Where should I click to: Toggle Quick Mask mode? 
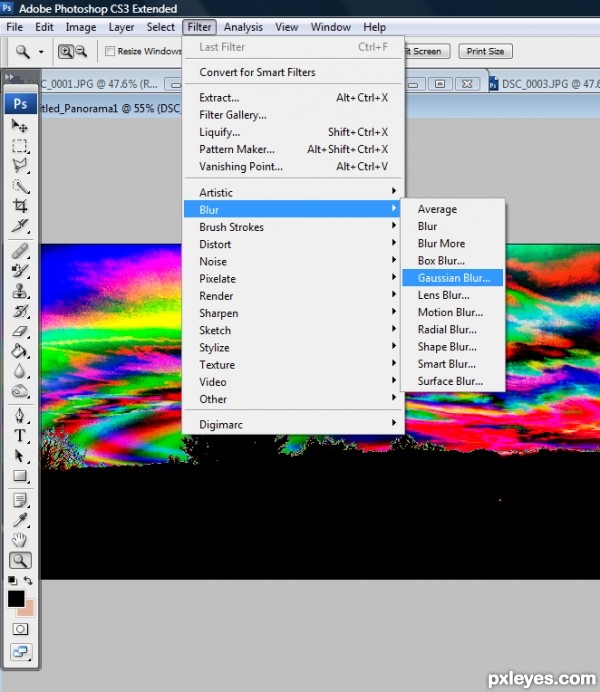click(x=20, y=629)
